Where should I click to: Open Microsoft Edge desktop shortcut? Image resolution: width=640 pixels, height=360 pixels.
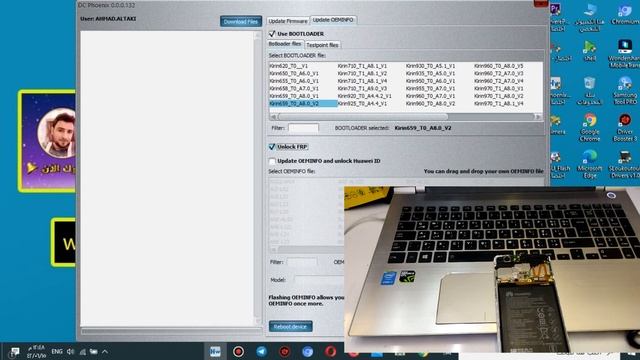tap(590, 163)
